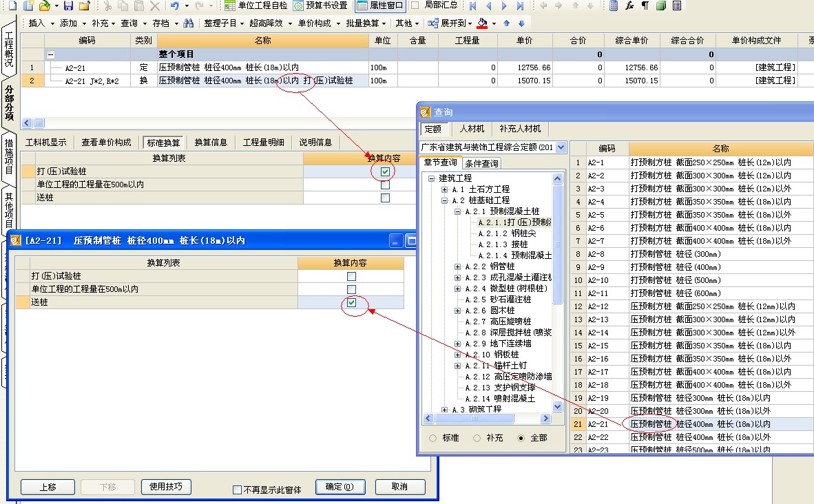Screen dimensions: 814x504
Task: Switch to 条件查询 tab
Action: (481, 163)
